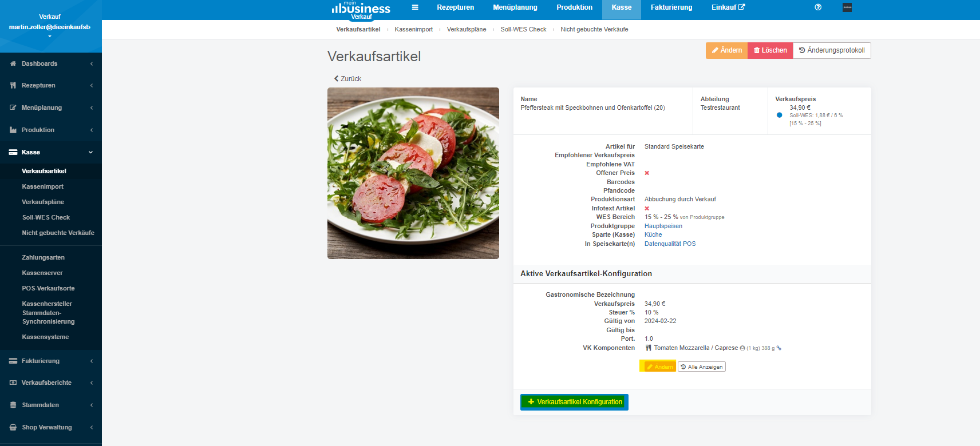Switch to the Menüplanung top menu
Viewport: 980px width, 446px height.
coord(515,7)
